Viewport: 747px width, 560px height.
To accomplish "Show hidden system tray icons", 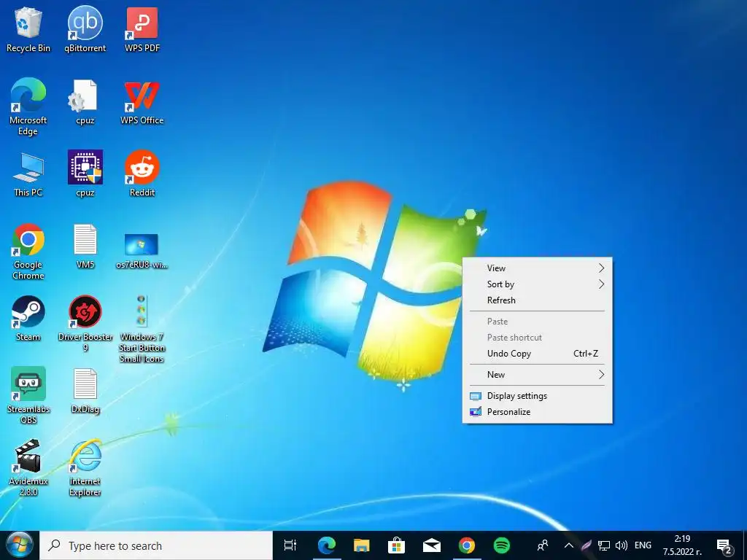I will click(569, 545).
